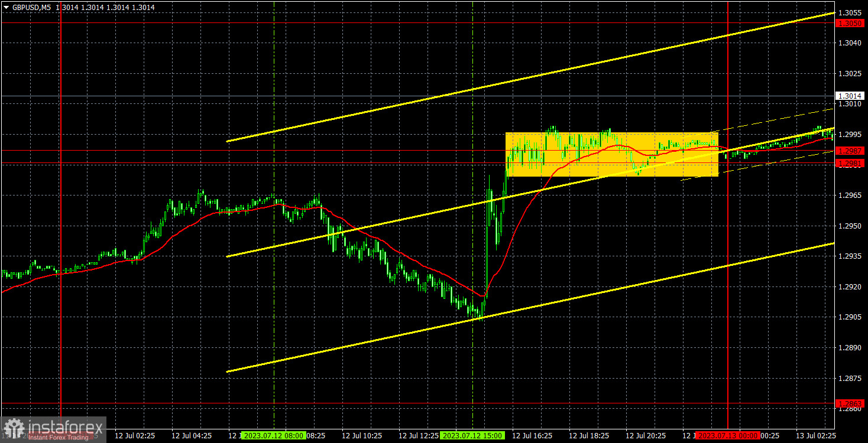
Task: Select the current price label 1.3014
Action: (x=850, y=96)
